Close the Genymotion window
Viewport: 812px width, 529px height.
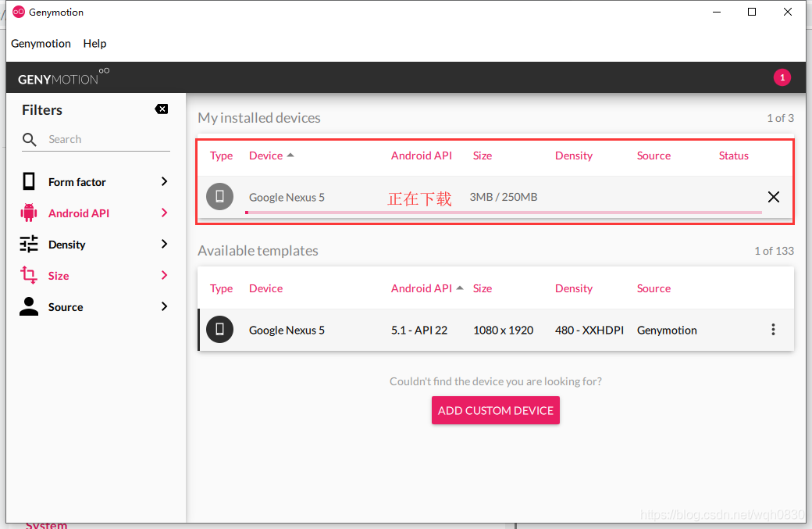click(788, 12)
